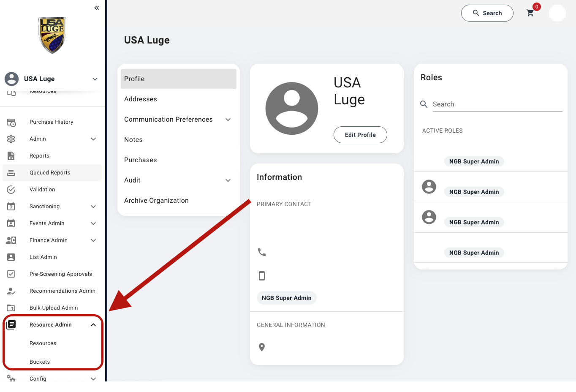Viewport: 576px width, 392px height.
Task: Click the Queued Reports list icon
Action: [x=11, y=173]
